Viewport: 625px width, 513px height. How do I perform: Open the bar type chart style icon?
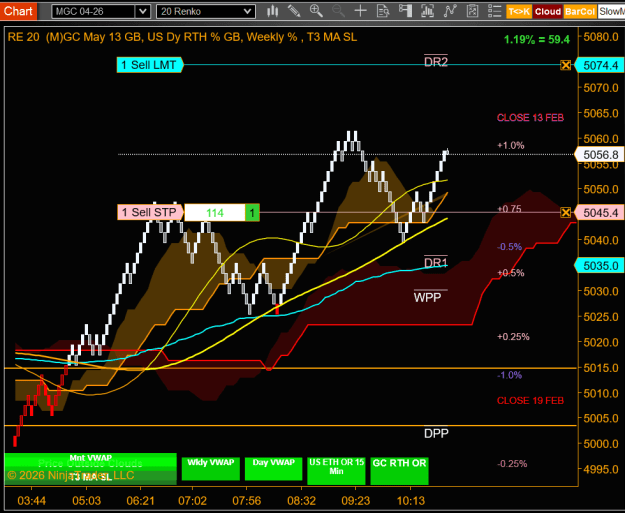tap(273, 11)
